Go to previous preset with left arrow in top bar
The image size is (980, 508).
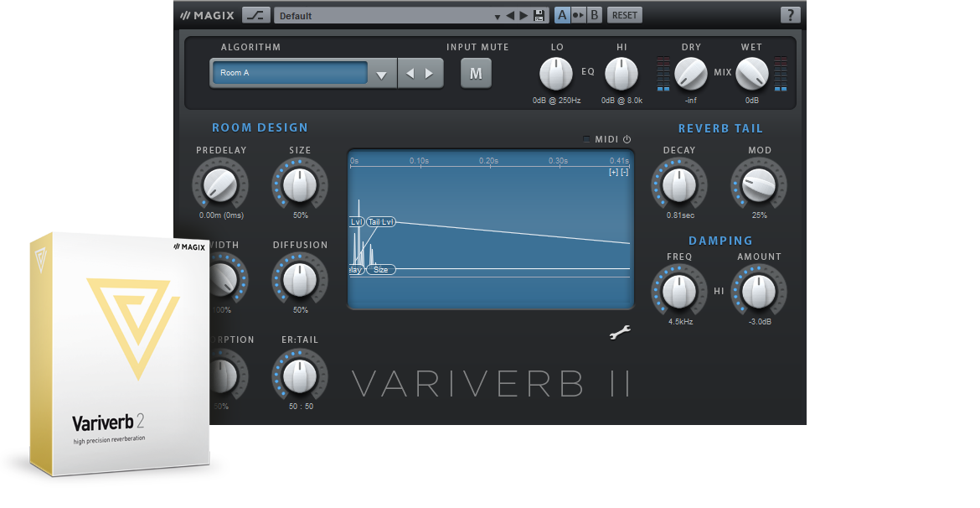pyautogui.click(x=510, y=16)
